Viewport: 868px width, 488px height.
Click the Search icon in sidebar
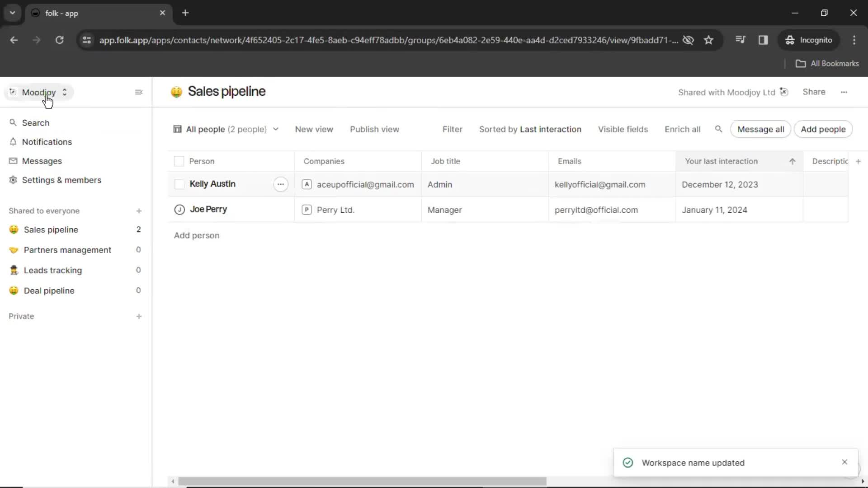pyautogui.click(x=13, y=122)
